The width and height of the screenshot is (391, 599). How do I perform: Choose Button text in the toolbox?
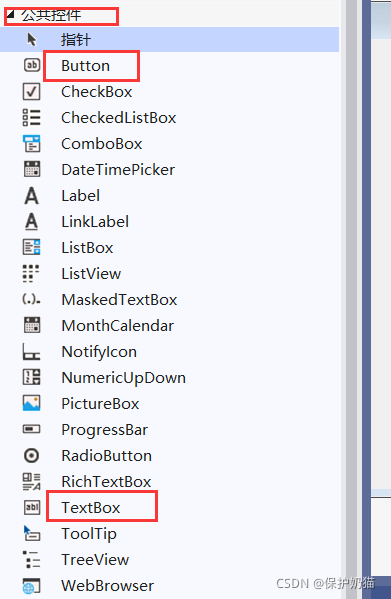[86, 66]
